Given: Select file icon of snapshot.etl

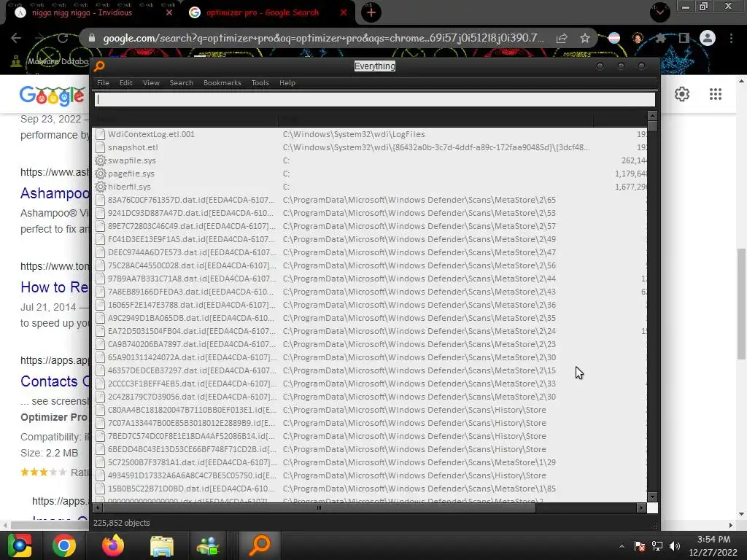Looking at the screenshot, I should tap(100, 147).
